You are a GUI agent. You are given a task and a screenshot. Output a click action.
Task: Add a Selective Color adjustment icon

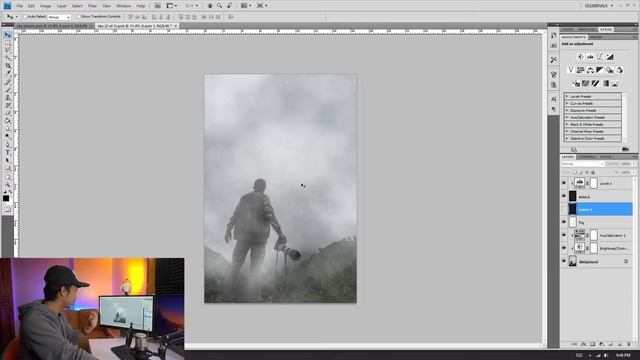tap(615, 84)
